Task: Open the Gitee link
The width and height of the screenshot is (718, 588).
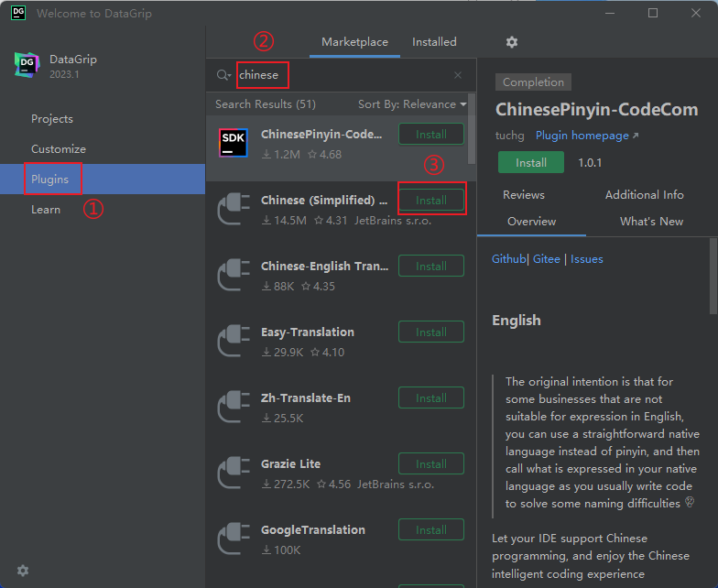Action: [x=546, y=259]
